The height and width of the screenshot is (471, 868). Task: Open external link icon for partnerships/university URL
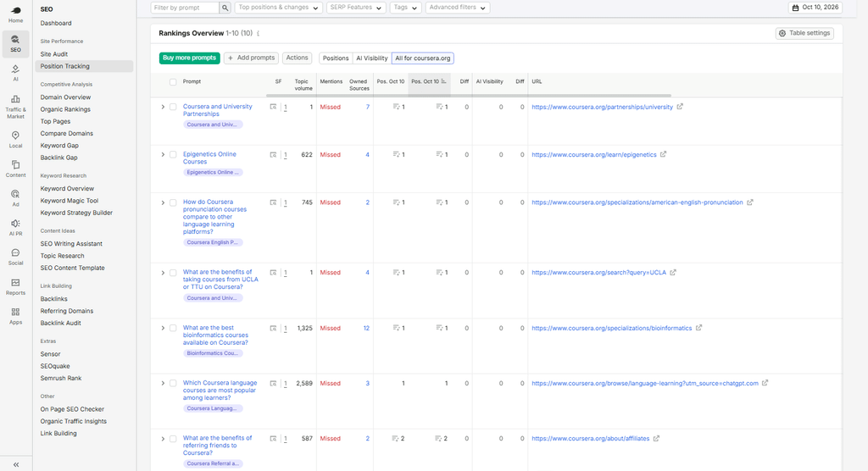tap(680, 107)
